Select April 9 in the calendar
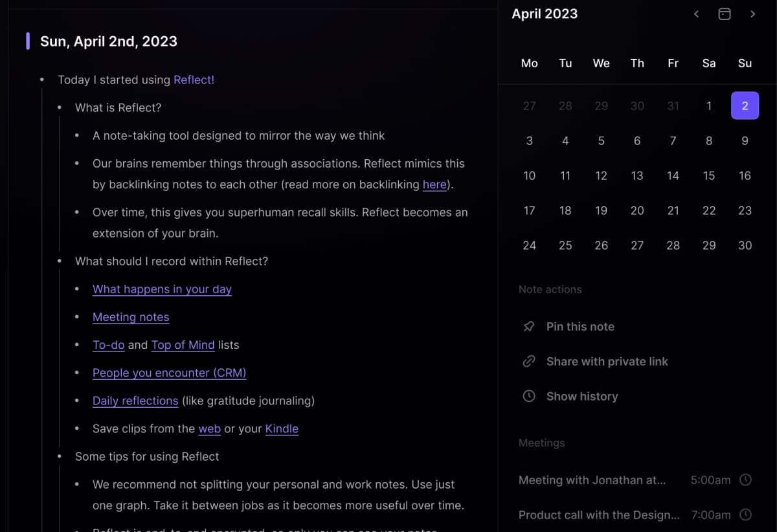This screenshot has height=532, width=777. (x=745, y=140)
